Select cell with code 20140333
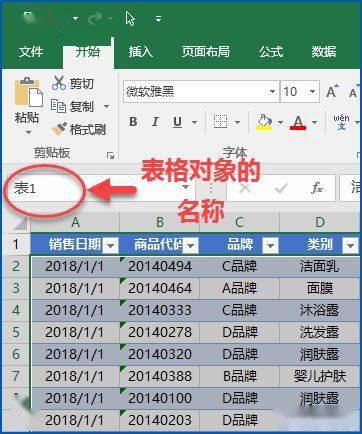 [160, 310]
